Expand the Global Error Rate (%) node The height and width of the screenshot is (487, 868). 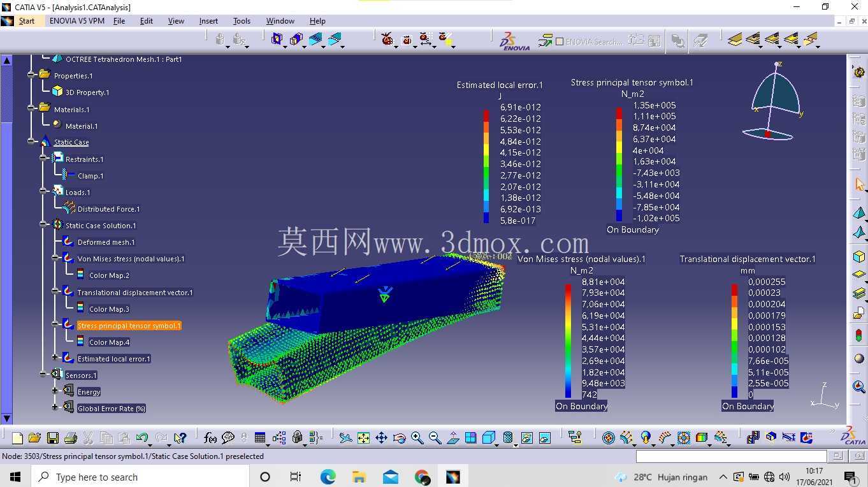pyautogui.click(x=55, y=407)
